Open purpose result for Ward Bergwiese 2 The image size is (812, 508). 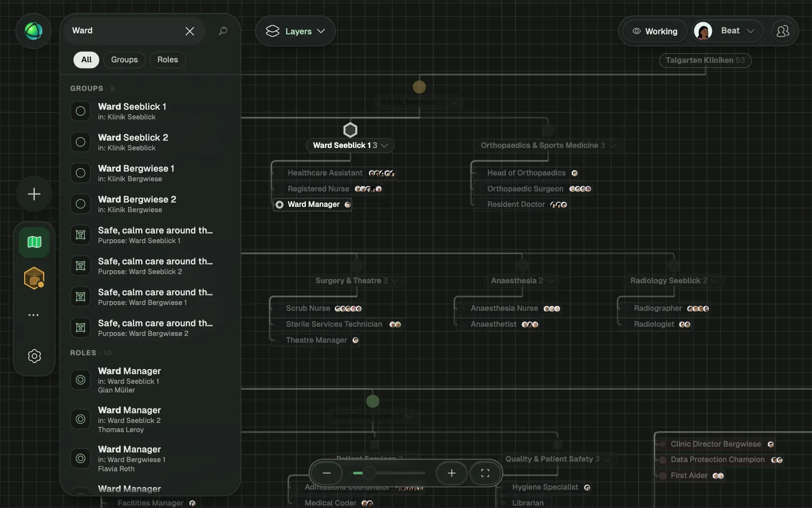pos(150,328)
